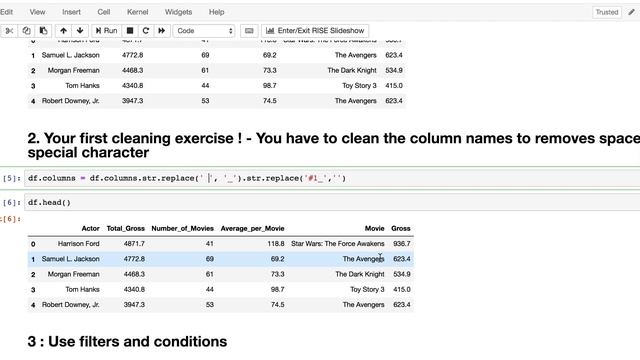The image size is (640, 360).
Task: Open the View menu
Action: click(37, 12)
